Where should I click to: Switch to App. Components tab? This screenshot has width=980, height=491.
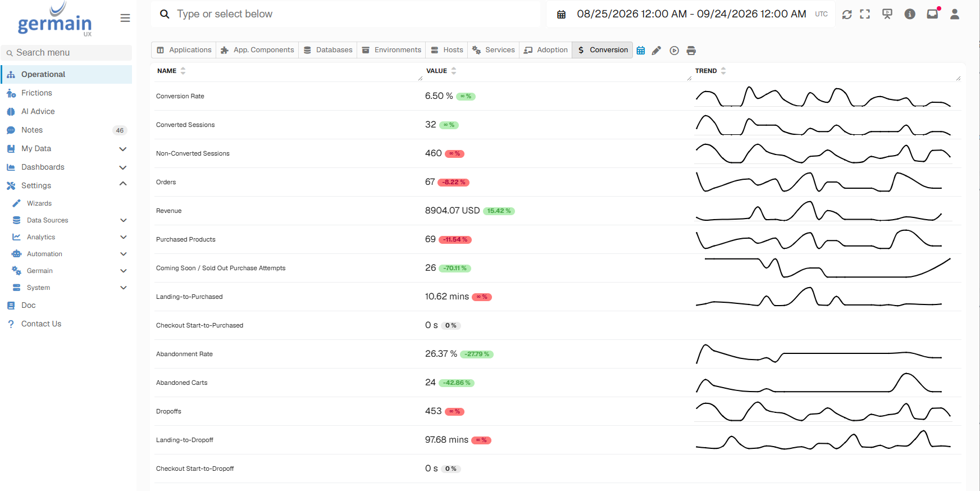pyautogui.click(x=257, y=50)
